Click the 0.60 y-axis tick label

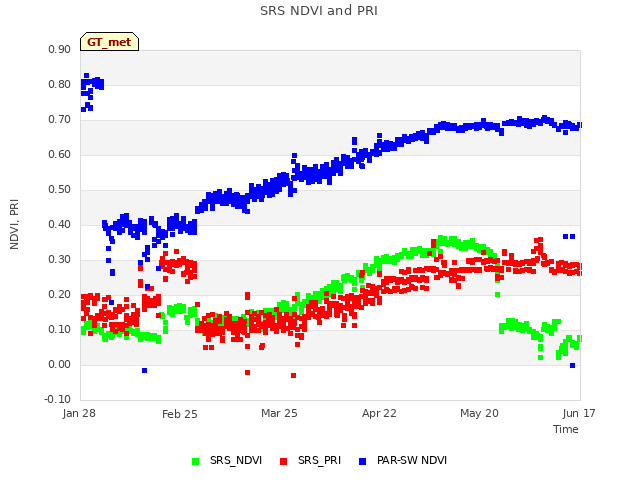pyautogui.click(x=59, y=154)
